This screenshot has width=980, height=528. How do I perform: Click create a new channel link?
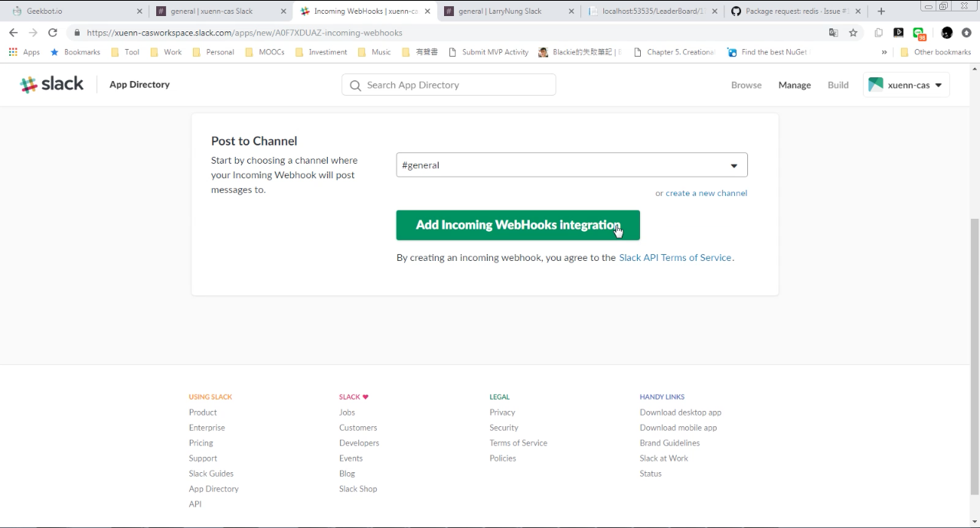(x=707, y=193)
